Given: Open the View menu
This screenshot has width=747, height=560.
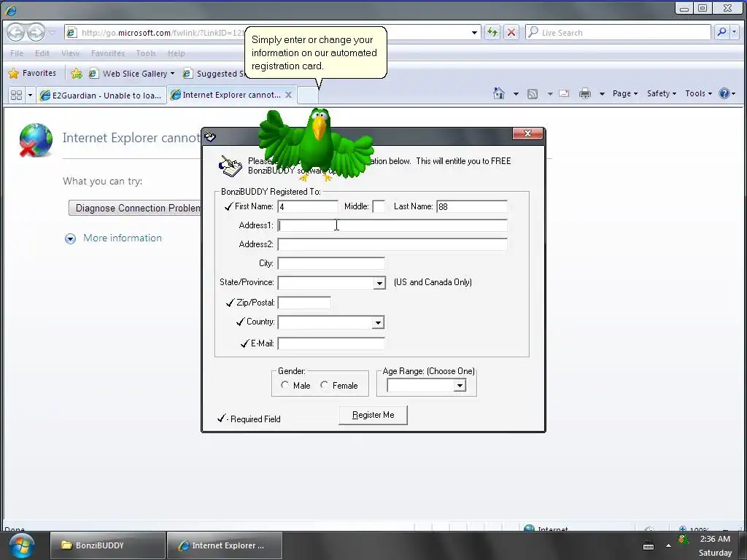Looking at the screenshot, I should (70, 53).
